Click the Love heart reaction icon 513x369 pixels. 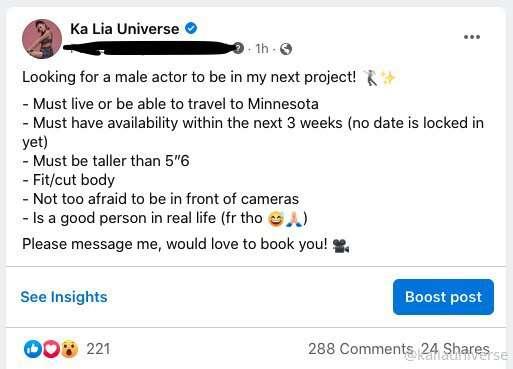point(51,349)
